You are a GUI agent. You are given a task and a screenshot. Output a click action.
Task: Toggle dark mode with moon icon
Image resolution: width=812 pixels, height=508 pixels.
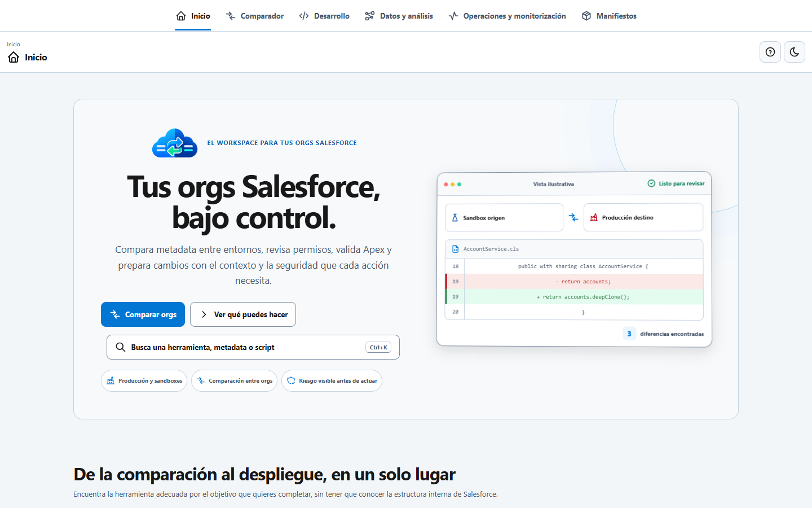795,52
